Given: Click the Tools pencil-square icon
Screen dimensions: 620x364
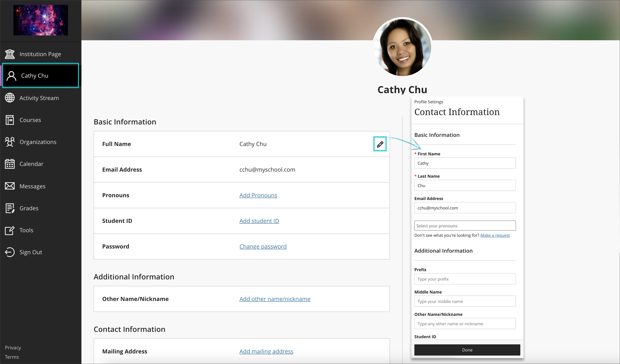Looking at the screenshot, I should point(10,230).
